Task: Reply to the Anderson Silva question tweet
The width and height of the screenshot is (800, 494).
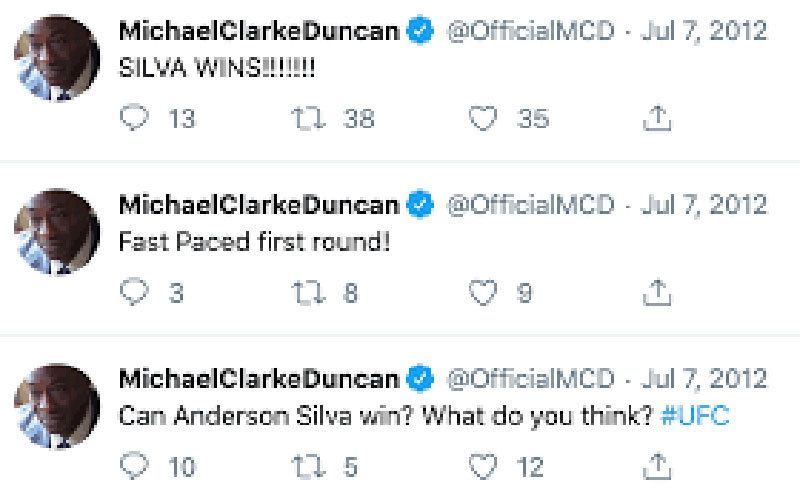Action: click(x=133, y=466)
